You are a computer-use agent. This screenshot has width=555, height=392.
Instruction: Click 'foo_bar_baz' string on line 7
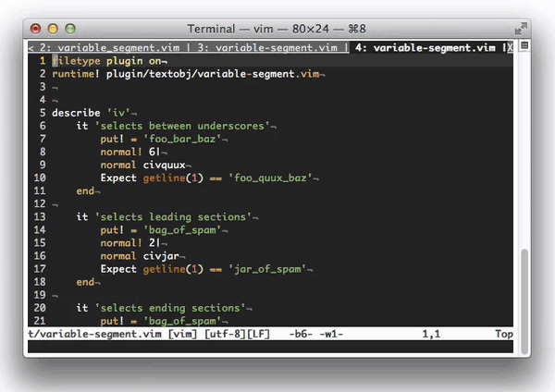pyautogui.click(x=182, y=139)
